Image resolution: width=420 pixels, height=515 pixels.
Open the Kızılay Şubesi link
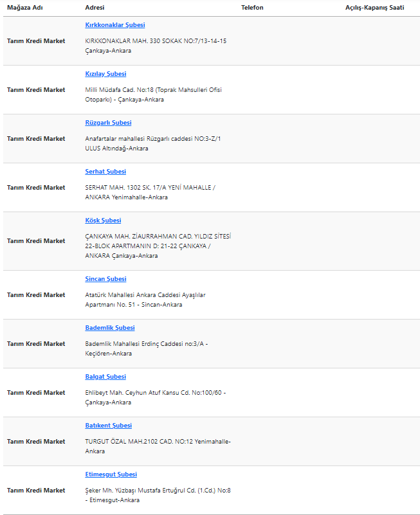click(x=105, y=74)
